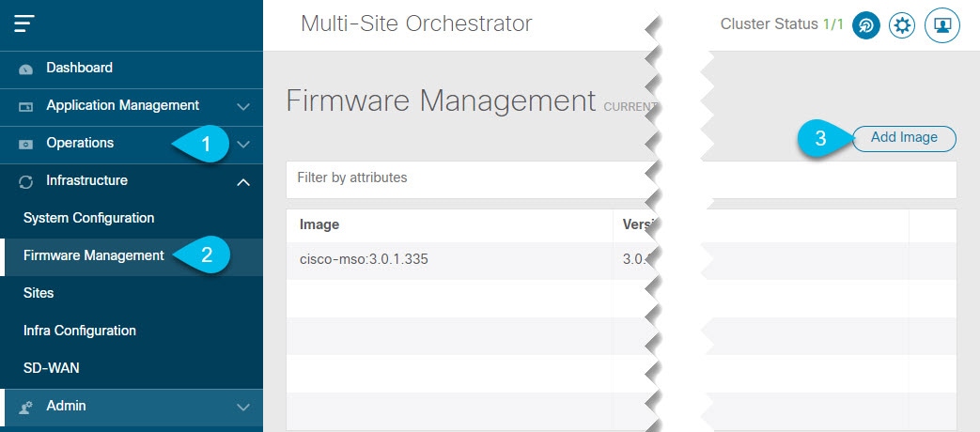This screenshot has height=432, width=980.
Task: Toggle the hamburger navigation menu icon
Action: [24, 23]
